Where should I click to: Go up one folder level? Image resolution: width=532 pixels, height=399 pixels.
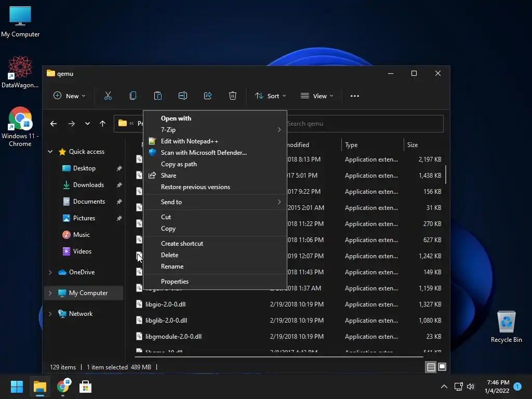pyautogui.click(x=102, y=124)
